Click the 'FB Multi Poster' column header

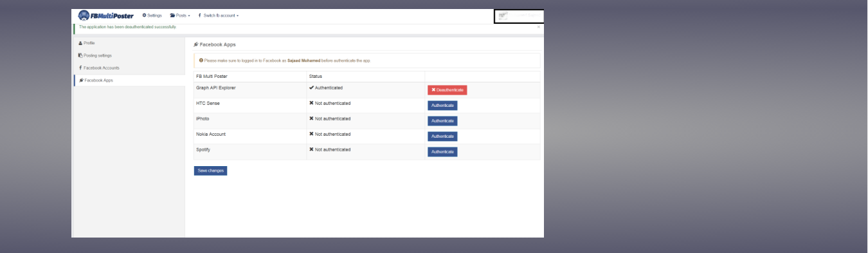click(x=212, y=77)
